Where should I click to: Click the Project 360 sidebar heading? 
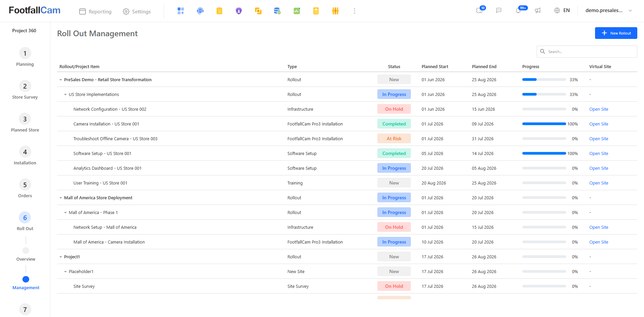coord(24,31)
